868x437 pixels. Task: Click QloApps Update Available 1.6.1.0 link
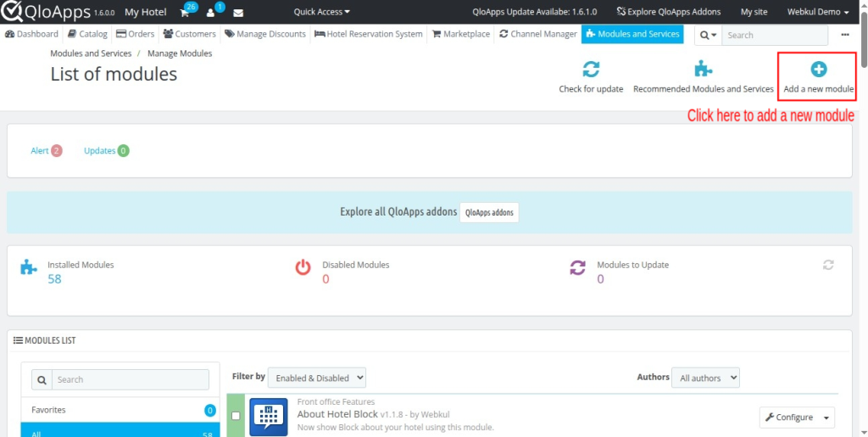point(535,12)
